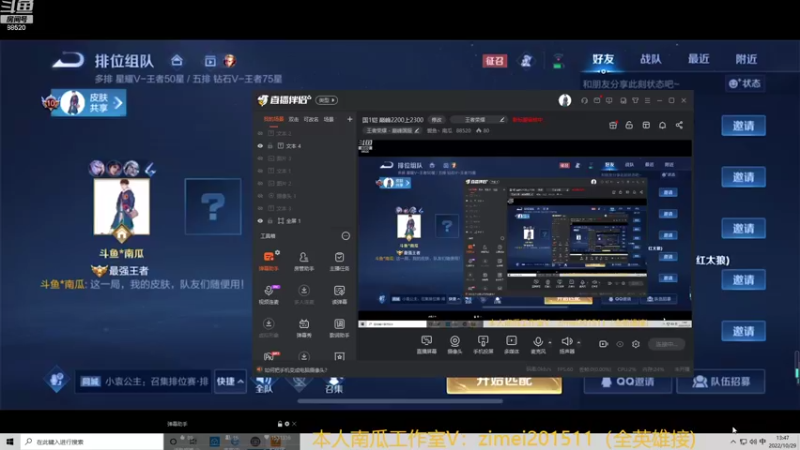This screenshot has height=450, width=800.
Task: Hide the 文本 4 layer
Action: tap(260, 146)
